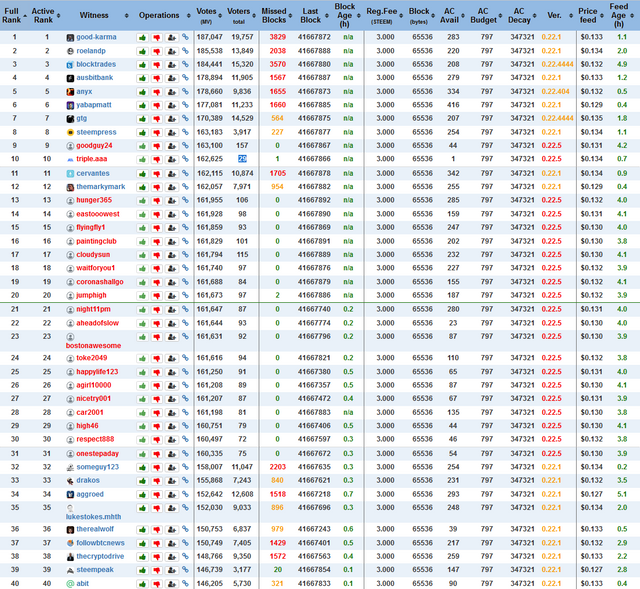Proxy icon for thecryptodrive
The height and width of the screenshot is (589, 640).
(x=172, y=557)
